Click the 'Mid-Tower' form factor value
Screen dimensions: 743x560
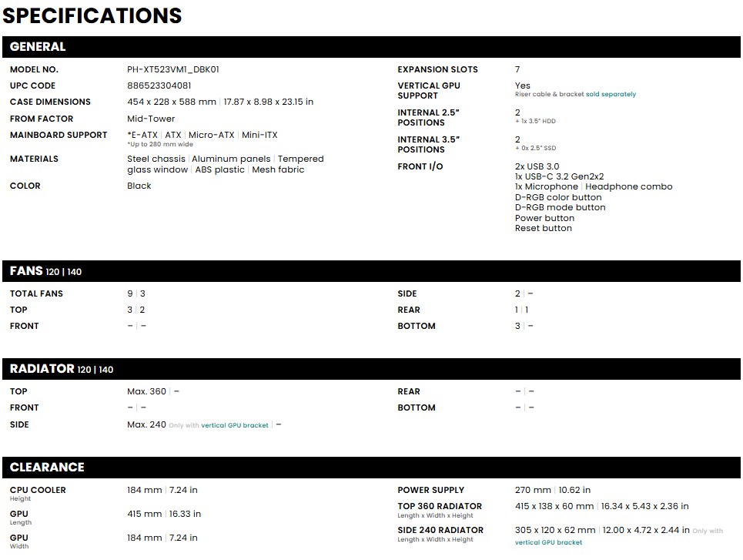(151, 119)
